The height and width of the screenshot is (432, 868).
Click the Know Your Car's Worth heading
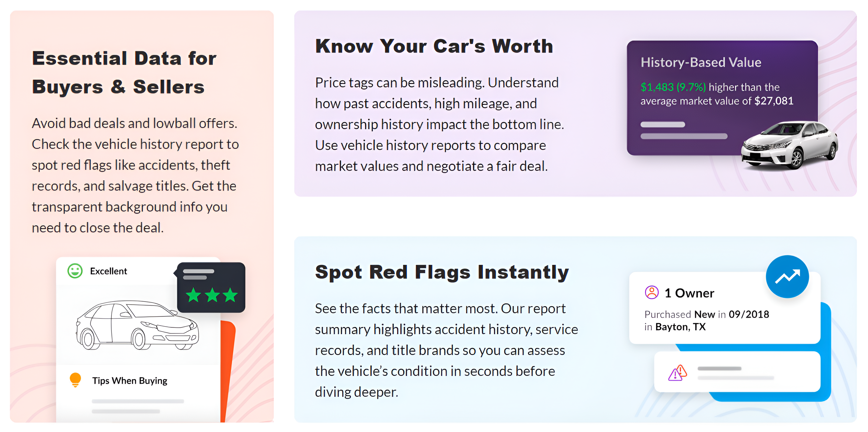pos(434,46)
